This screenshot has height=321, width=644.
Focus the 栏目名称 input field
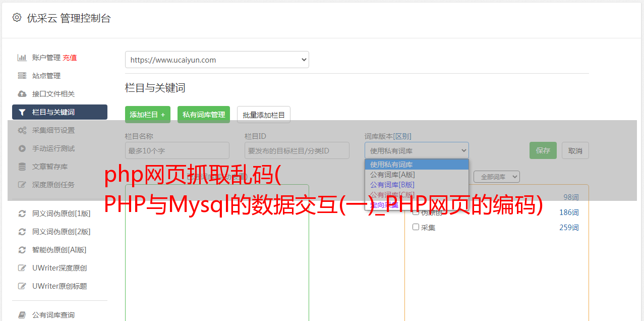pos(177,150)
